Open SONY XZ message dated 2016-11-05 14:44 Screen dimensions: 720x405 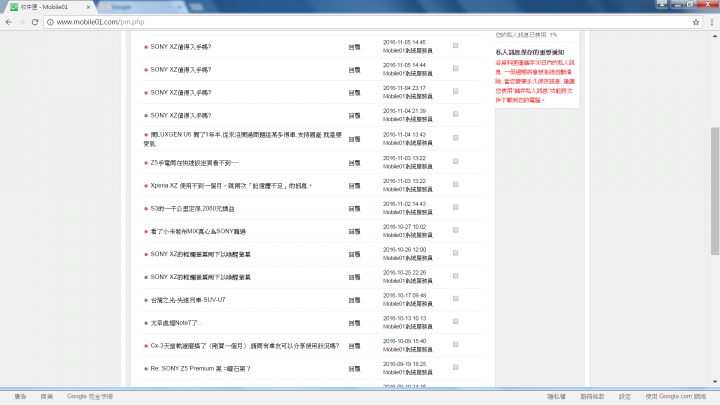tap(181, 70)
